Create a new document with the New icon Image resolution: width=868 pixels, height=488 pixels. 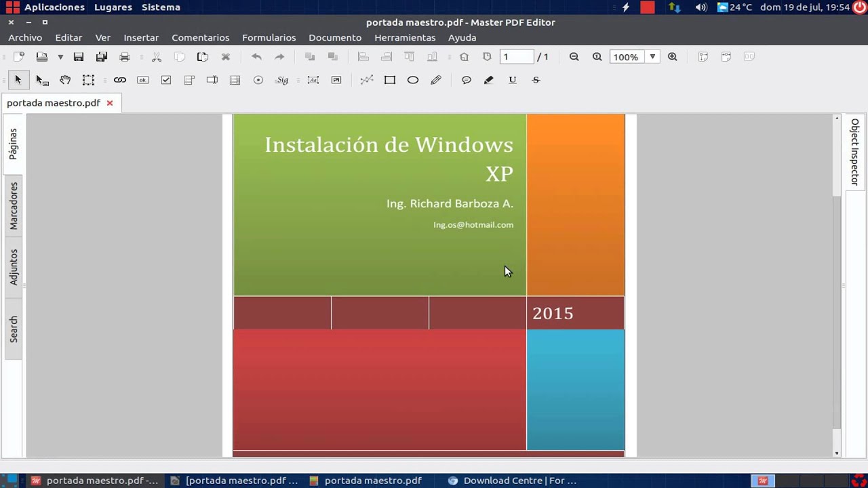19,57
